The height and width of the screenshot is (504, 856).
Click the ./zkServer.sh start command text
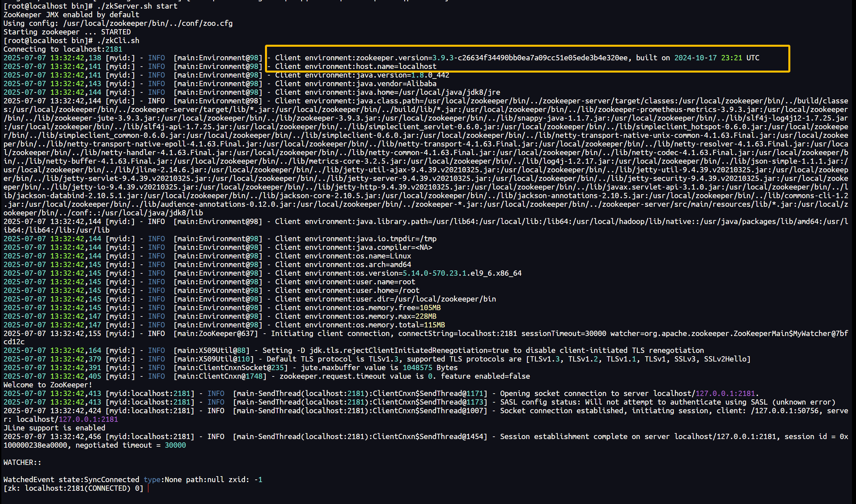click(x=137, y=6)
